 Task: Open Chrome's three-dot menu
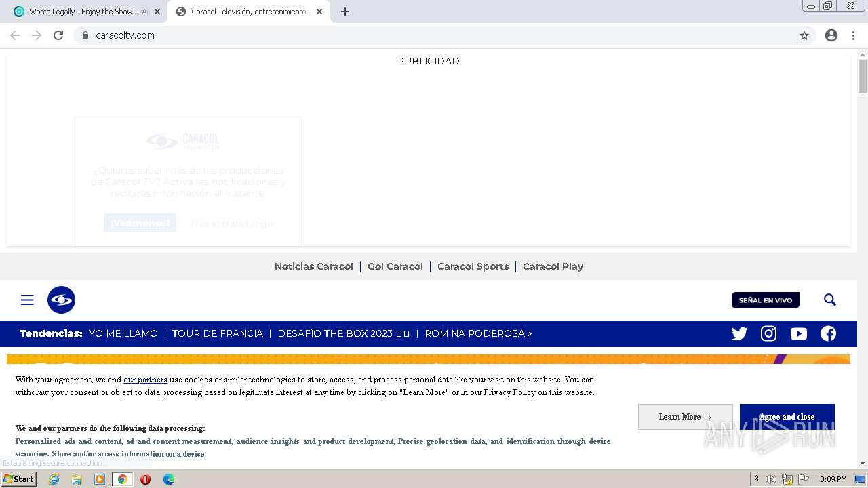point(853,35)
